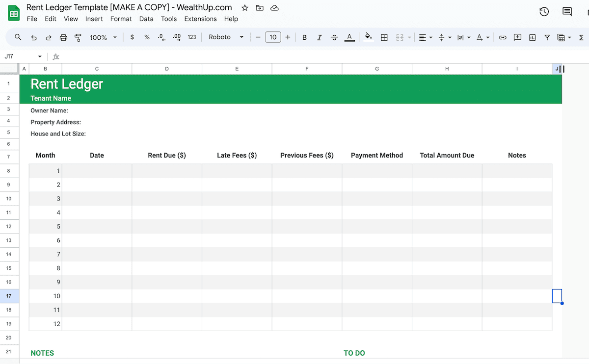Viewport: 589px width, 364px height.
Task: Expand the horizontal alignment options
Action: 429,37
